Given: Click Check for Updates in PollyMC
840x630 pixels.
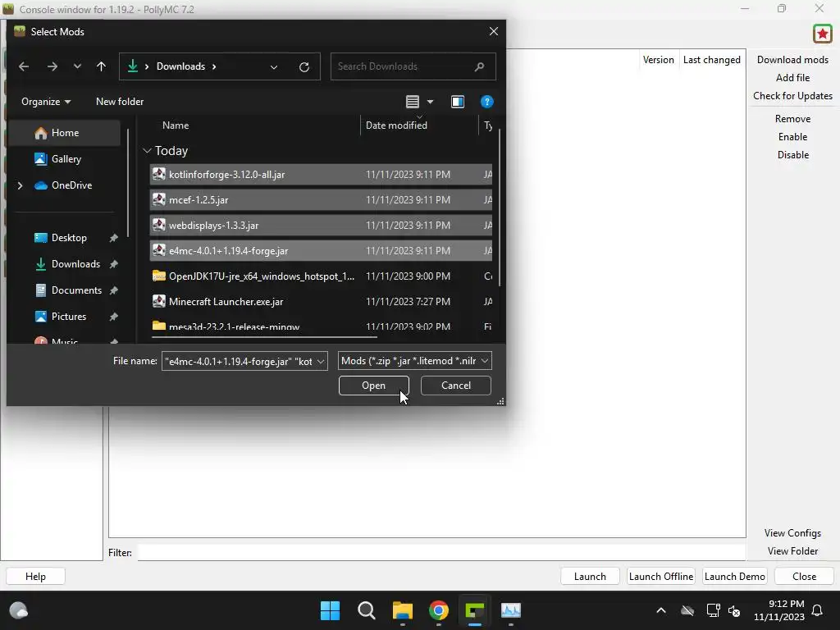Looking at the screenshot, I should [x=792, y=96].
